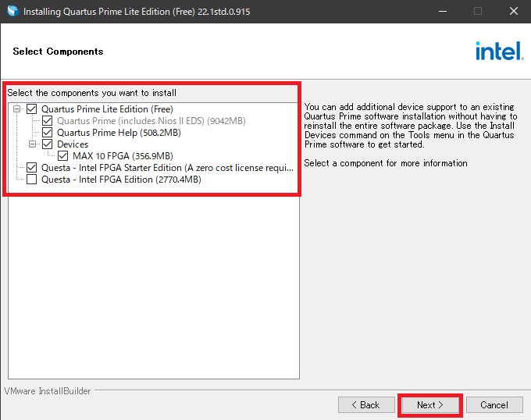531x420 pixels.
Task: Minimize the installer window
Action: point(442,12)
